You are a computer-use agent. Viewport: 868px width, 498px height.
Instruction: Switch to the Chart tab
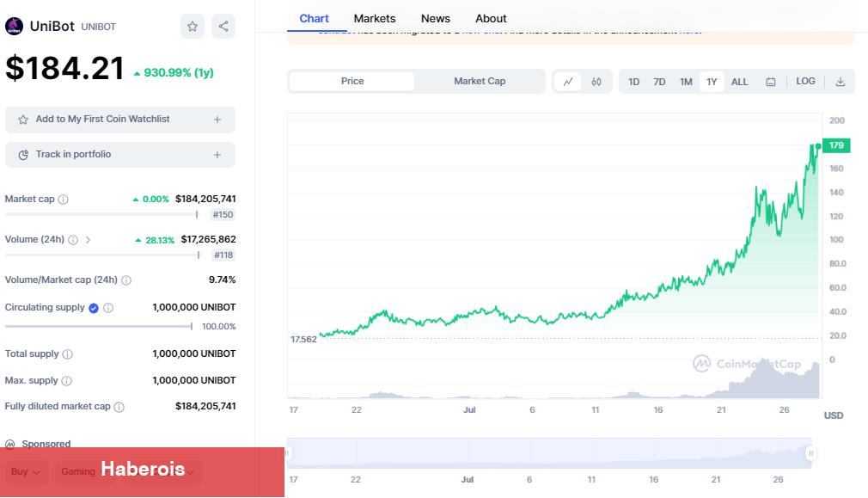[x=314, y=18]
